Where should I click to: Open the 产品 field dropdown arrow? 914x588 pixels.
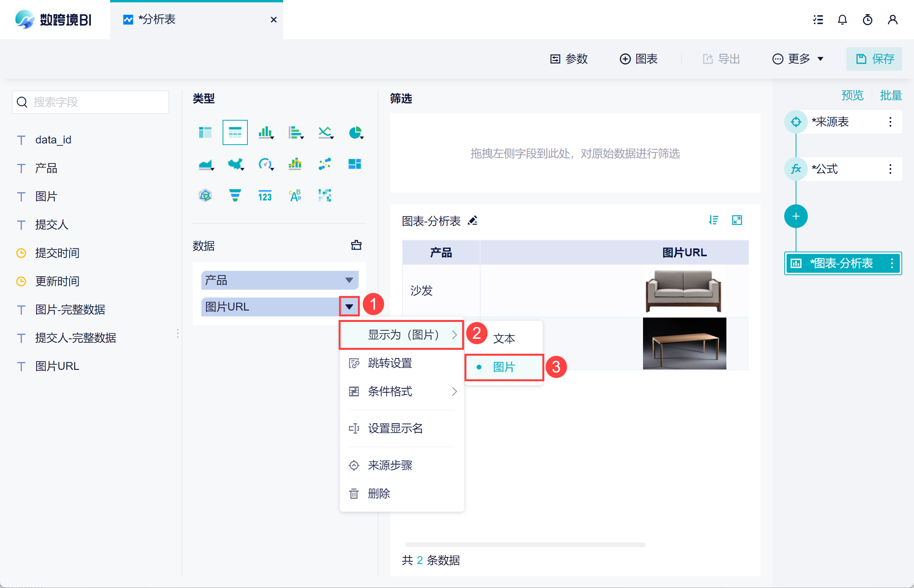pyautogui.click(x=349, y=280)
